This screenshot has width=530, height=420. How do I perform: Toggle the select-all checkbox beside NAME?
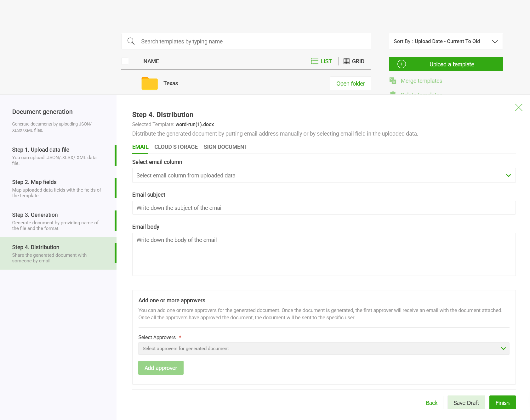coord(125,61)
